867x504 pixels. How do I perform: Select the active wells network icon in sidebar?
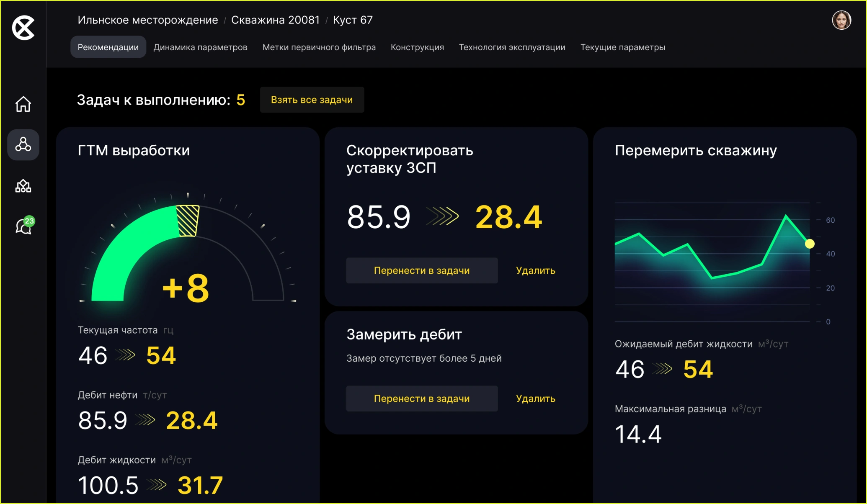(x=23, y=145)
